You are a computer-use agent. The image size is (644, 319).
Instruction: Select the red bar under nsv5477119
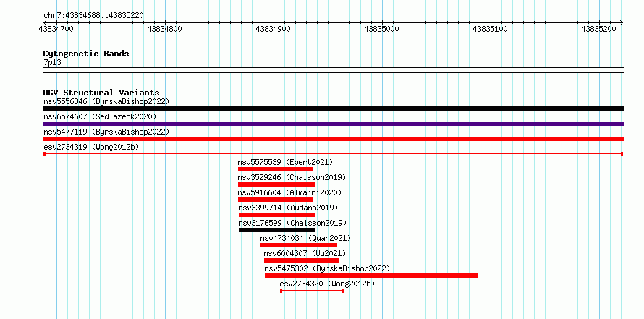click(333, 139)
